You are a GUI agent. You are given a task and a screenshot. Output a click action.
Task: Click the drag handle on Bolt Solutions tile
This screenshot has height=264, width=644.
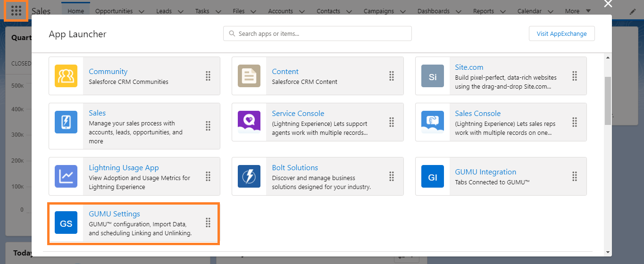click(391, 176)
